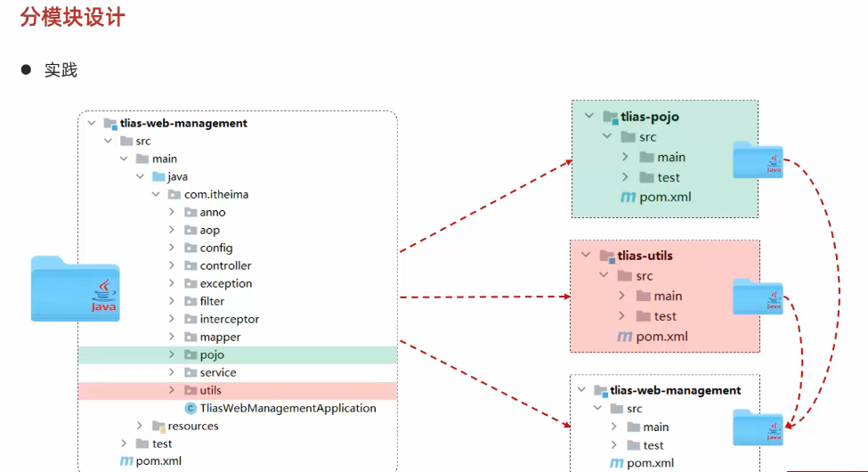The height and width of the screenshot is (472, 868).
Task: Expand the green-highlighted pojo package
Action: click(172, 354)
